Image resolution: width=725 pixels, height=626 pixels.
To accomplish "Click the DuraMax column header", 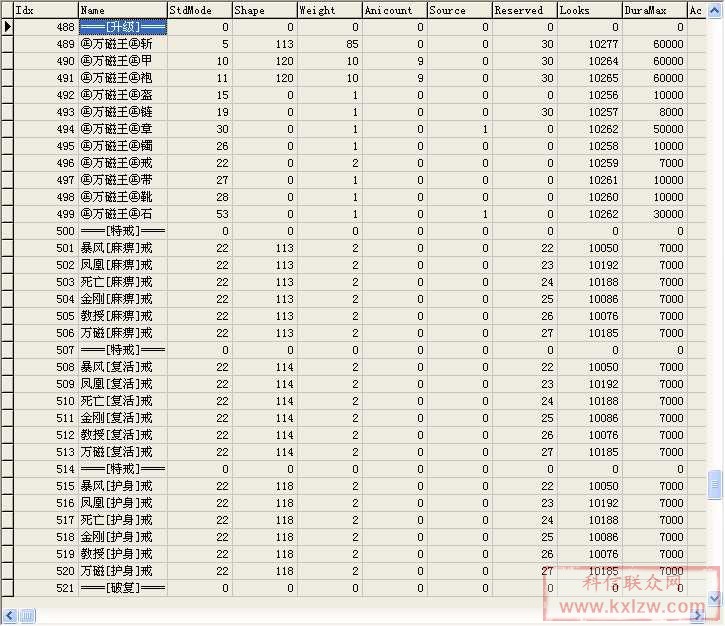I will click(655, 10).
